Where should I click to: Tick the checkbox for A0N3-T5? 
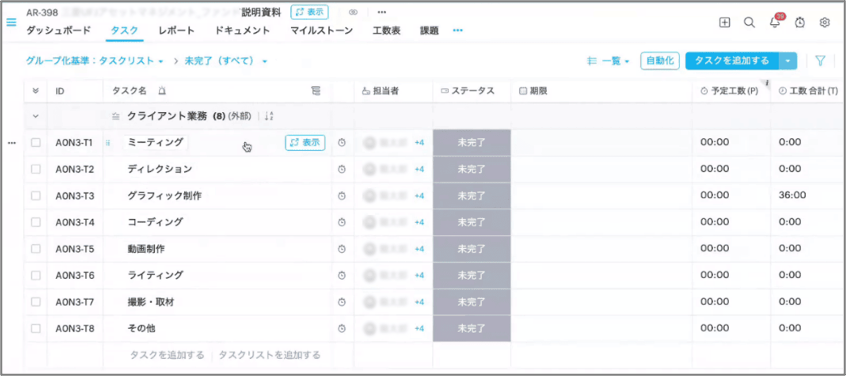tap(36, 249)
